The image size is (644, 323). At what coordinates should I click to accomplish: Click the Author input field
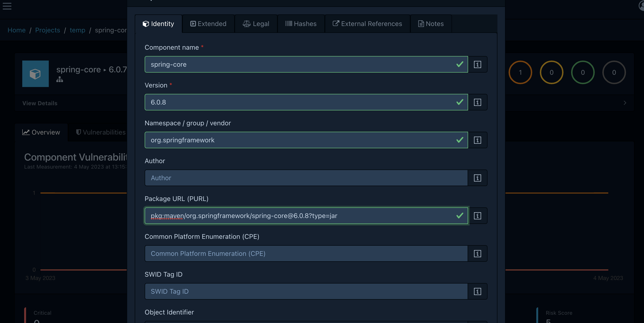pyautogui.click(x=306, y=178)
